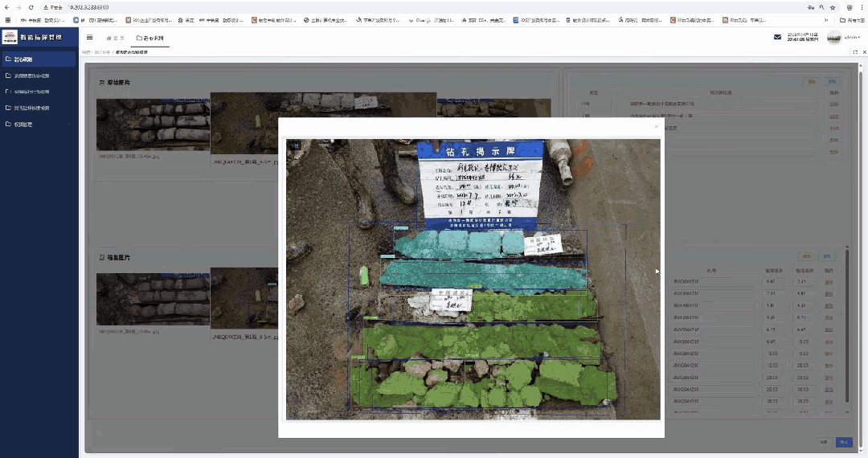Screen dimensions: 868x458
Task: Close the enlarged core image preview
Action: [x=656, y=126]
